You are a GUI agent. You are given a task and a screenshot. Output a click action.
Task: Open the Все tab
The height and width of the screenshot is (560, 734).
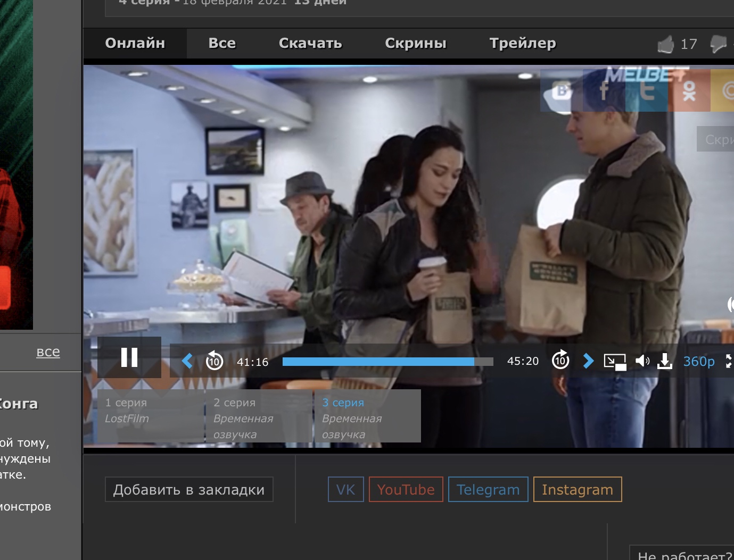coord(222,43)
